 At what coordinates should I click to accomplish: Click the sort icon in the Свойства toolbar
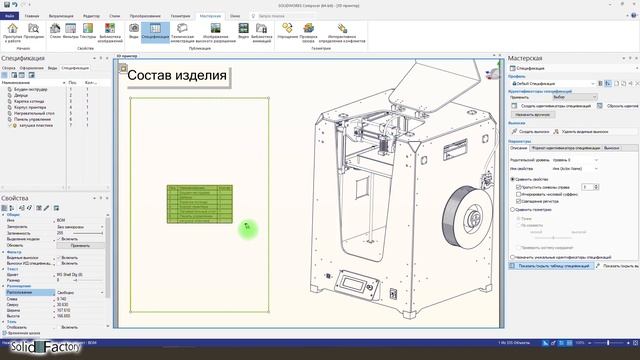pyautogui.click(x=12, y=208)
